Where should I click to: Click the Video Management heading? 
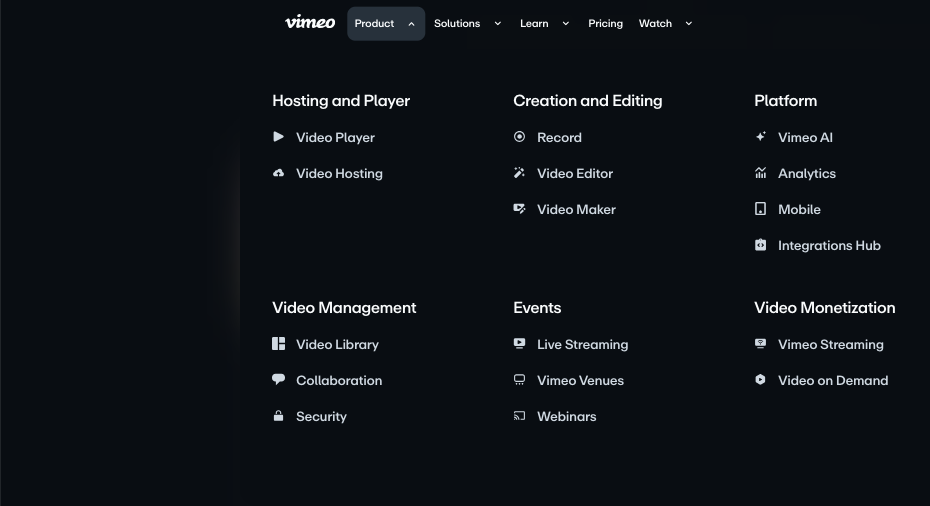point(344,308)
